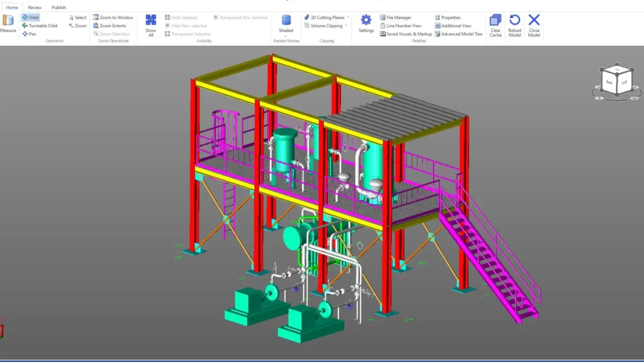Expand the Shaded render mode dropdown

286,35
